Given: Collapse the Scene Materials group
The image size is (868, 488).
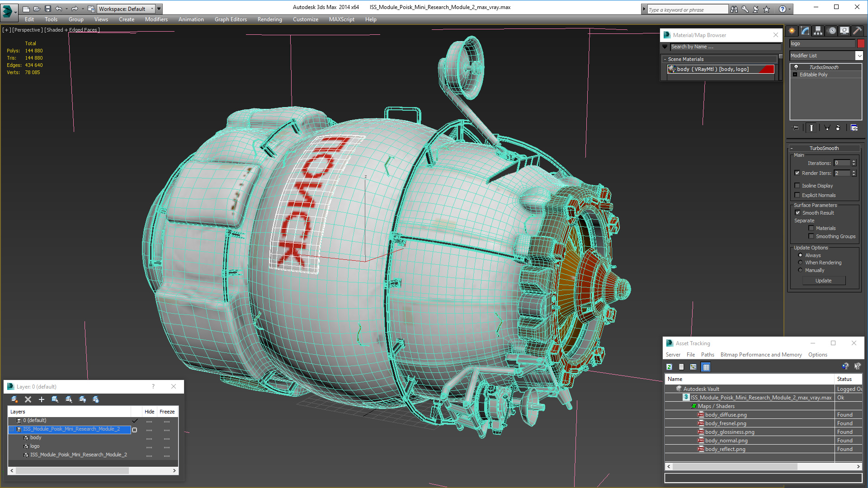Looking at the screenshot, I should coord(665,59).
